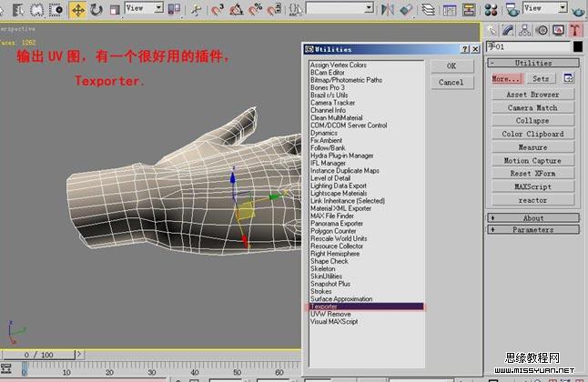
Task: Toggle the 3D Snaps magnet
Action: (x=218, y=9)
